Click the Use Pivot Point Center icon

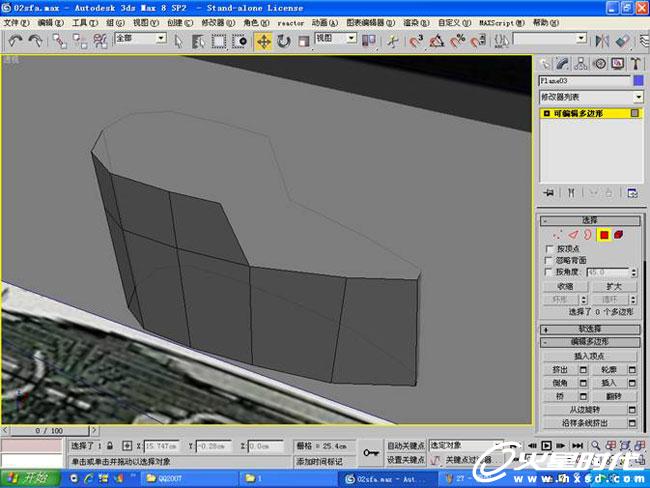coord(369,41)
